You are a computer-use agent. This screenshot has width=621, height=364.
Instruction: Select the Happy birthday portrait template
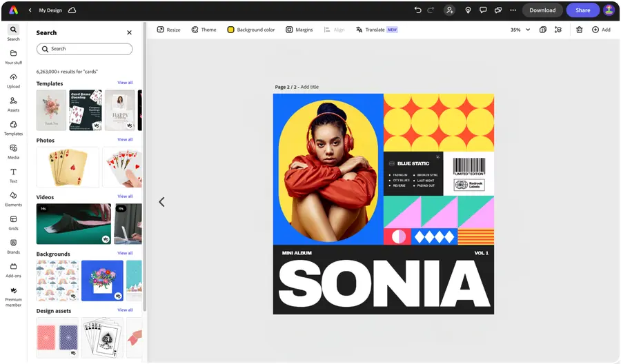(x=120, y=110)
